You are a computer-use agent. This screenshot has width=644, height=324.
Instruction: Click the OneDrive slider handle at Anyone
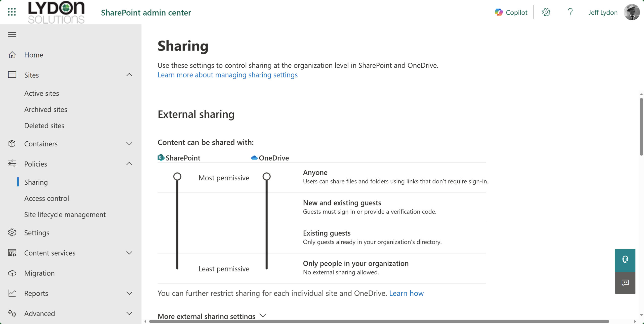[x=267, y=176]
